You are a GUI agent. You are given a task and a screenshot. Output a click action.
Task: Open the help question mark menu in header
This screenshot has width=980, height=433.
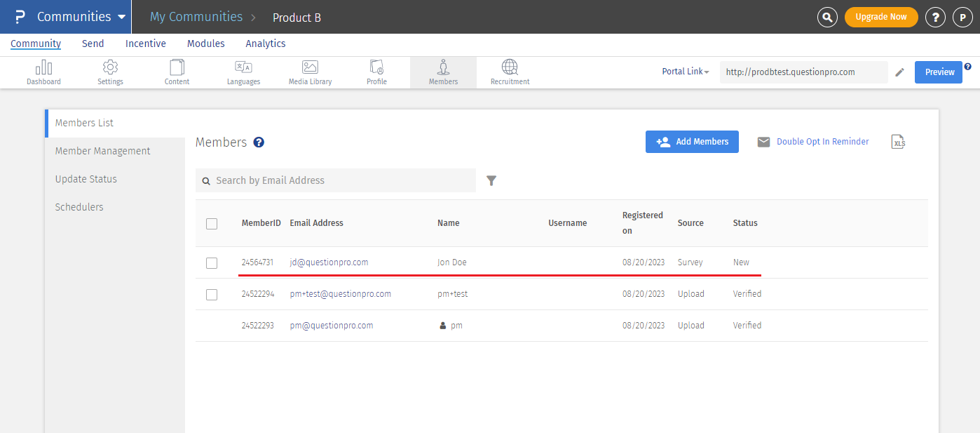pyautogui.click(x=935, y=18)
